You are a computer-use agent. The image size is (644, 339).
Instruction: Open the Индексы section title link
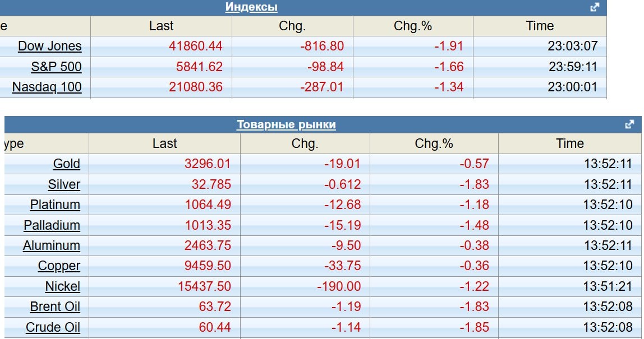pyautogui.click(x=251, y=7)
